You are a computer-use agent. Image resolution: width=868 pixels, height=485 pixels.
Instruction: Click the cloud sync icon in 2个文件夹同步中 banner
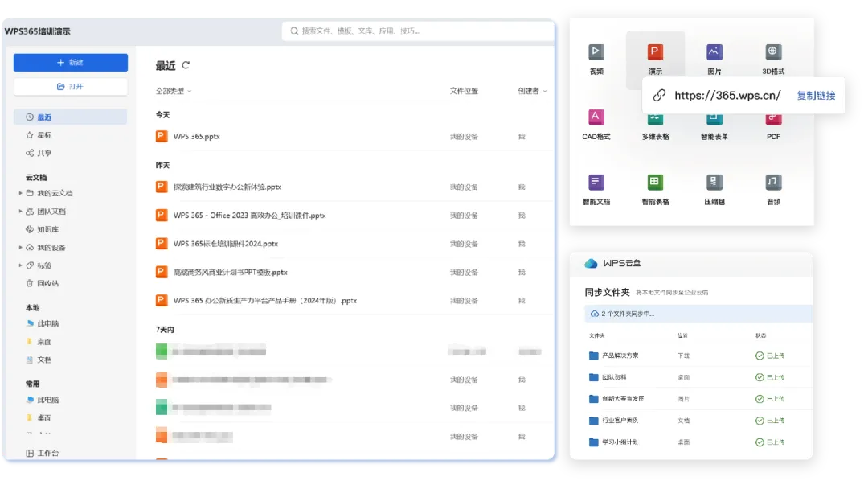[595, 314]
